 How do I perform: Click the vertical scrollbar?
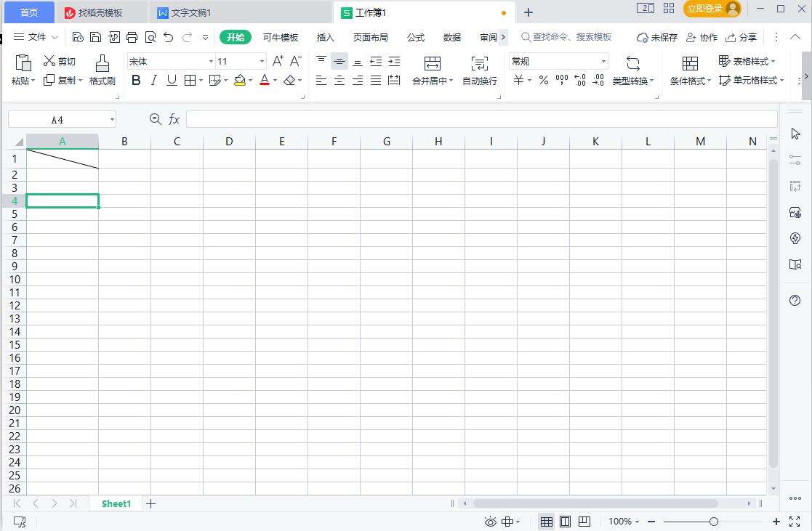click(773, 313)
